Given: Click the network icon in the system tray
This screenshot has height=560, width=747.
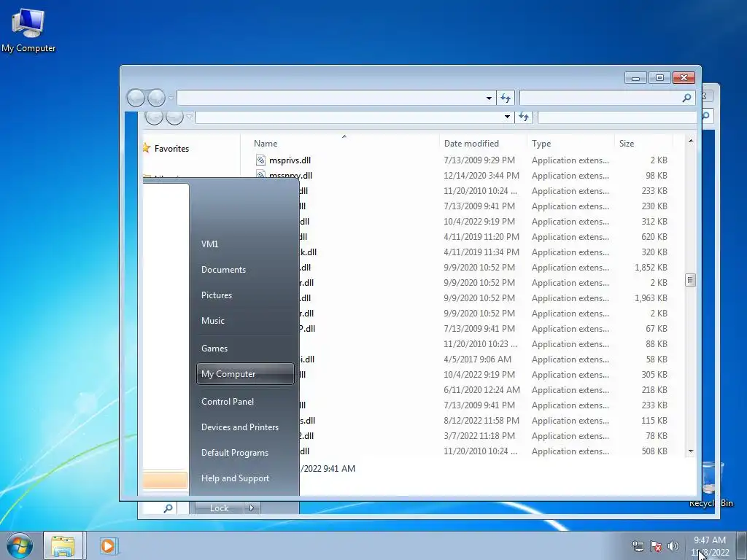Looking at the screenshot, I should [638, 546].
